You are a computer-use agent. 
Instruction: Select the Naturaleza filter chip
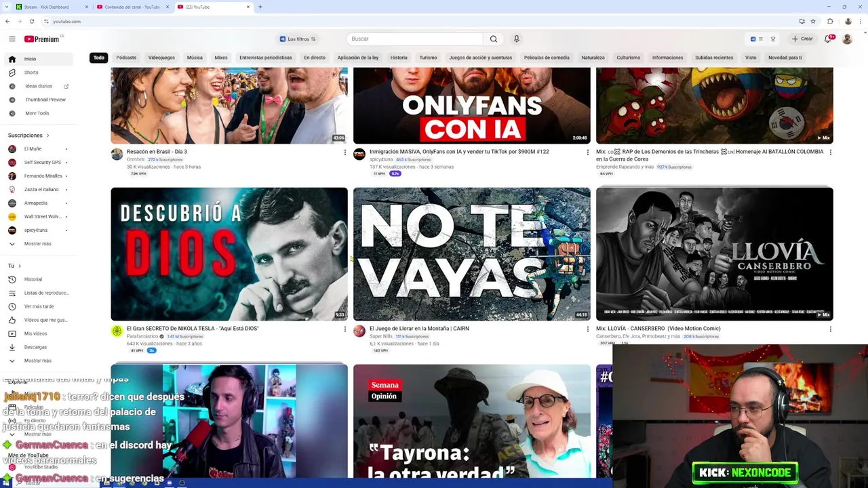coord(593,58)
